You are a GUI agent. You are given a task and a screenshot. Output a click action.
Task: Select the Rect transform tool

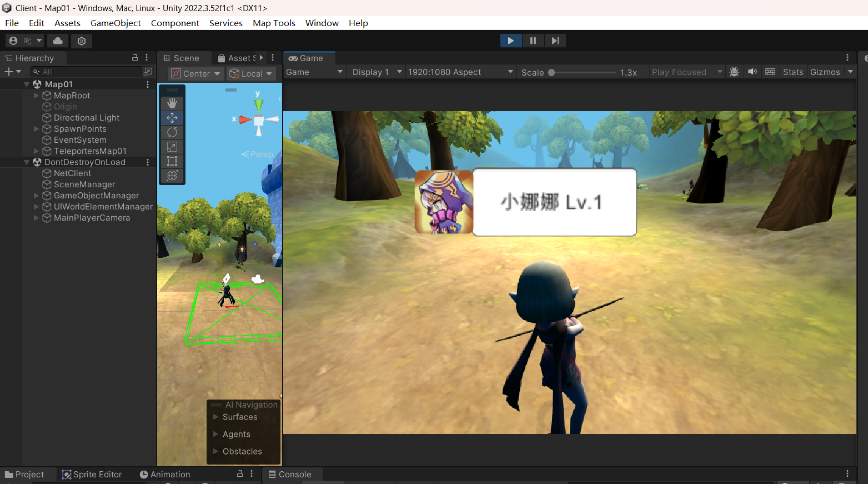pyautogui.click(x=172, y=161)
